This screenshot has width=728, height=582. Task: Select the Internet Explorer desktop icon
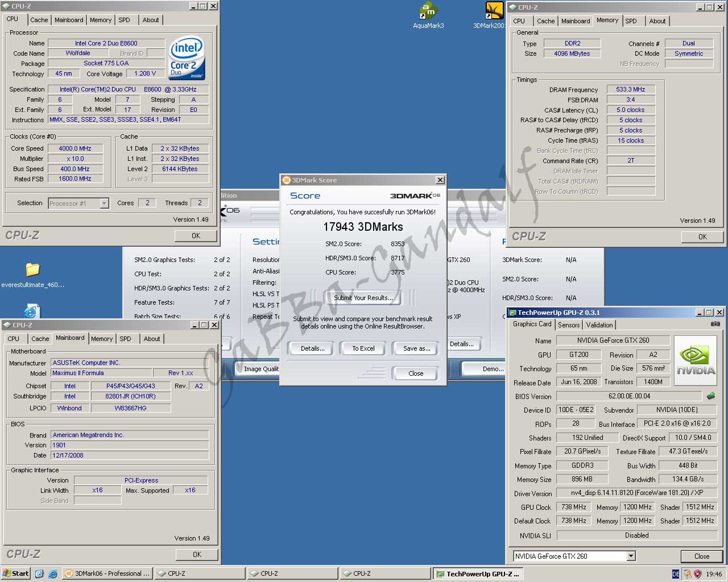[x=32, y=311]
